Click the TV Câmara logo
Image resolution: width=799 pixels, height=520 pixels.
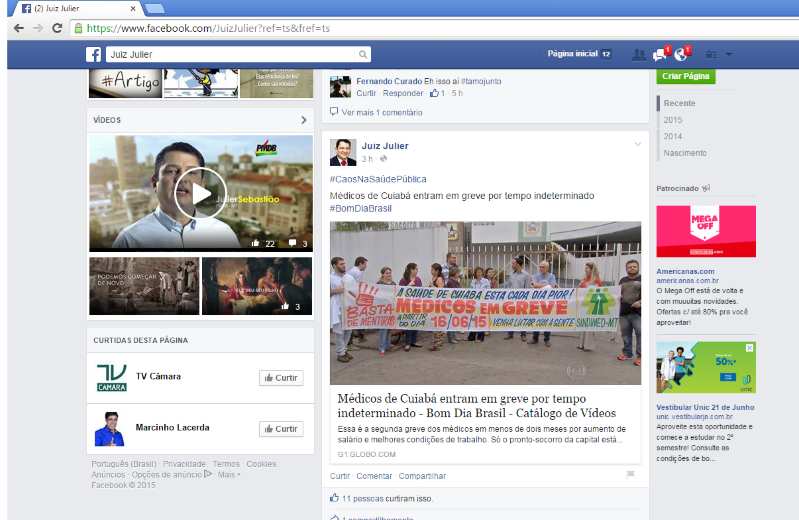112,378
